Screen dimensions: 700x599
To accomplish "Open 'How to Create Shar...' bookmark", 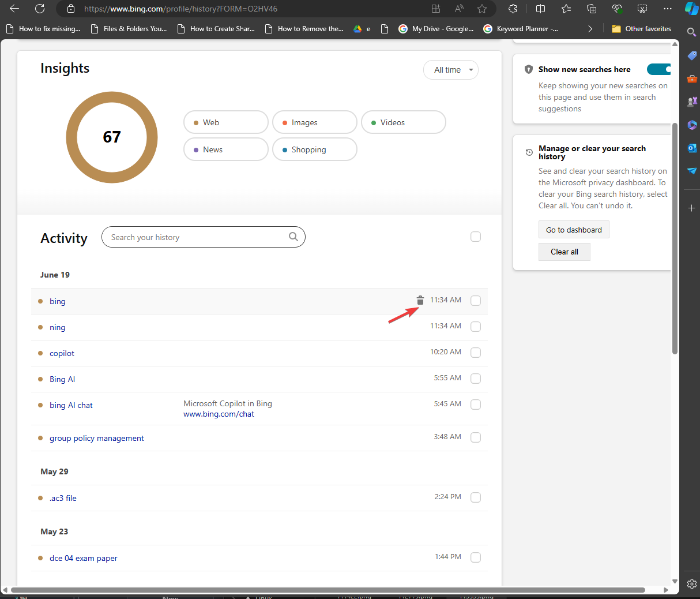I will (216, 28).
